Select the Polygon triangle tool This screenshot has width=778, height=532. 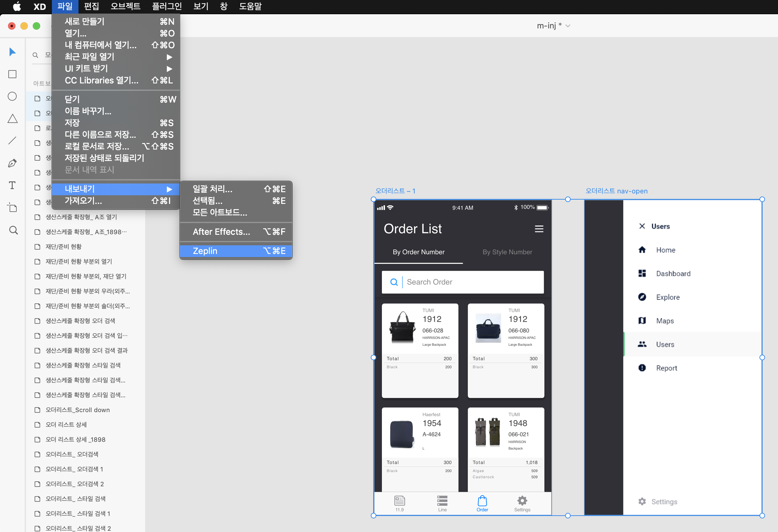coord(12,119)
